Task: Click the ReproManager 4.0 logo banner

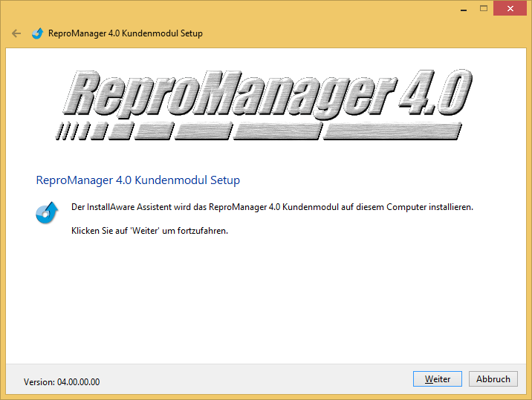Action: [x=264, y=105]
